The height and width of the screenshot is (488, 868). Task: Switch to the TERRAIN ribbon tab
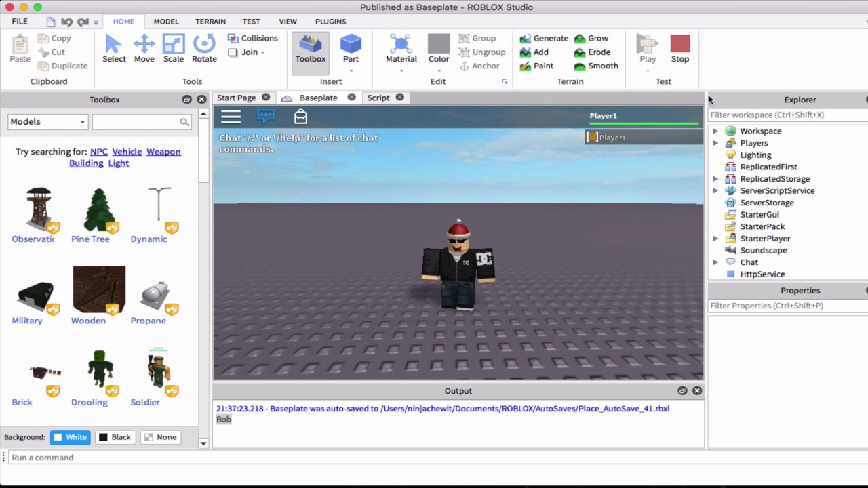coord(210,22)
